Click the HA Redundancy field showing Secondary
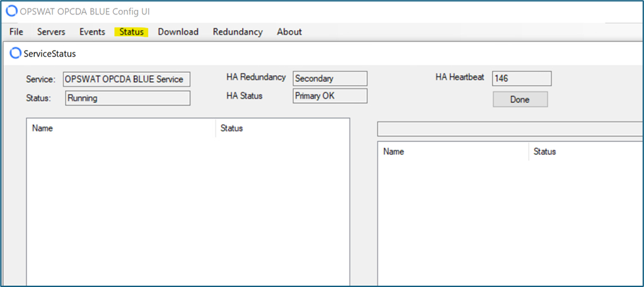Screen dimensions: 644x287 [330, 79]
